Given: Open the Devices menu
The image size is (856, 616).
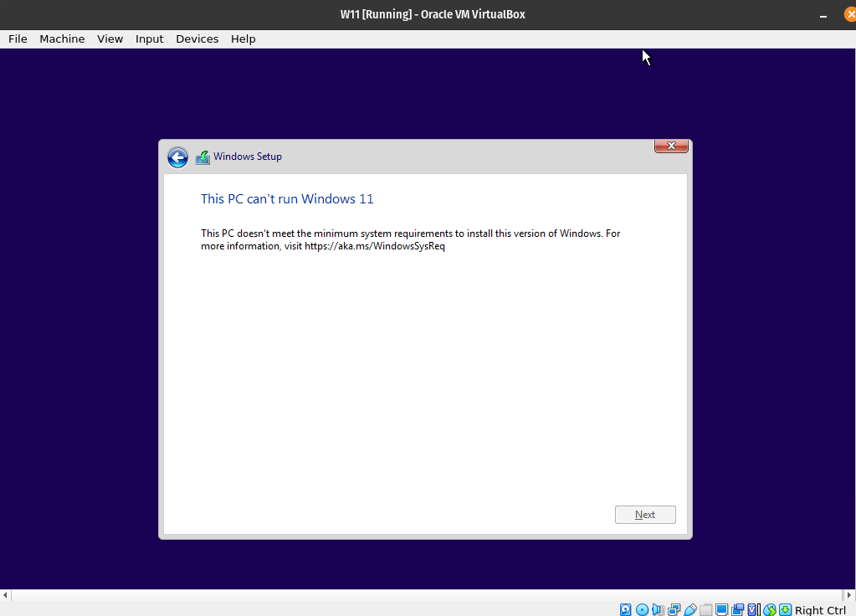Looking at the screenshot, I should click(197, 38).
